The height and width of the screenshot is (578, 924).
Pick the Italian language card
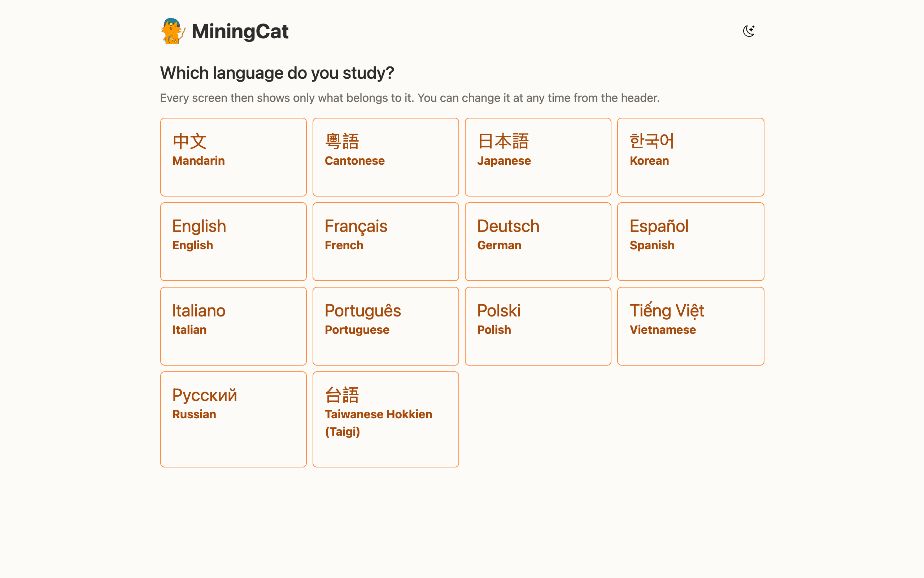[233, 326]
